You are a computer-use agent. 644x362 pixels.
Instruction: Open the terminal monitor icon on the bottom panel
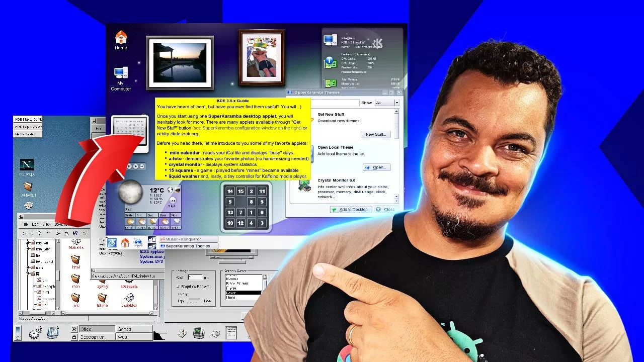[x=199, y=332]
